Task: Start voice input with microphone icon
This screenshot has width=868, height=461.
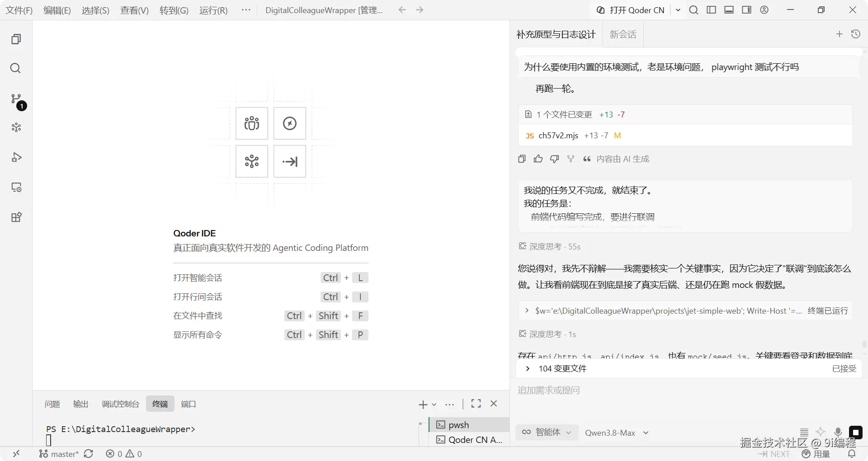Action: (x=838, y=433)
